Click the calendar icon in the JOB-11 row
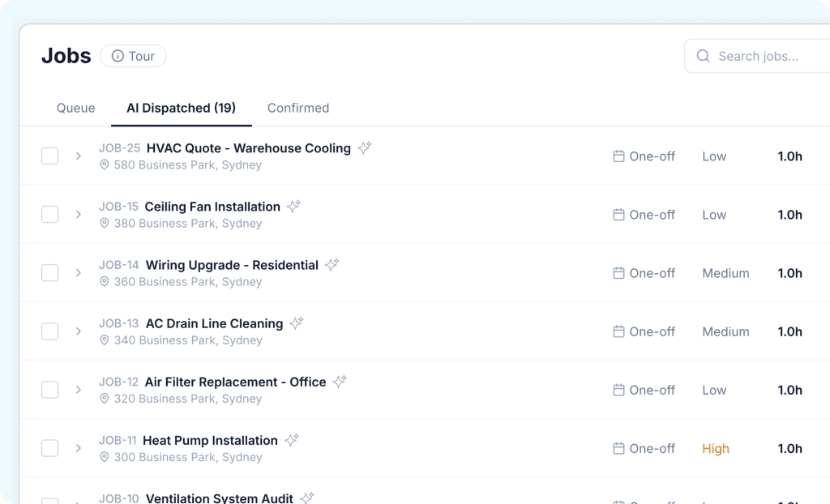 coord(618,448)
